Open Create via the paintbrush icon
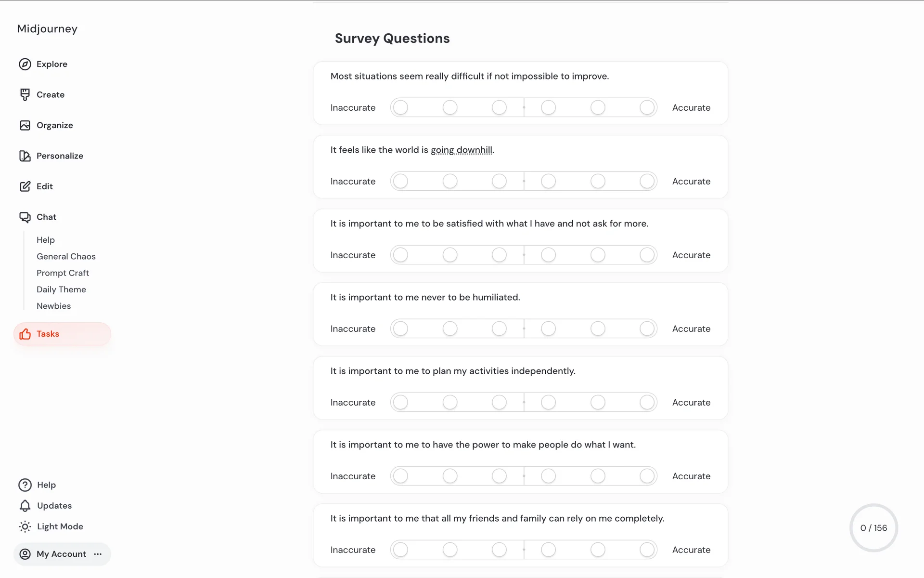 pyautogui.click(x=25, y=94)
